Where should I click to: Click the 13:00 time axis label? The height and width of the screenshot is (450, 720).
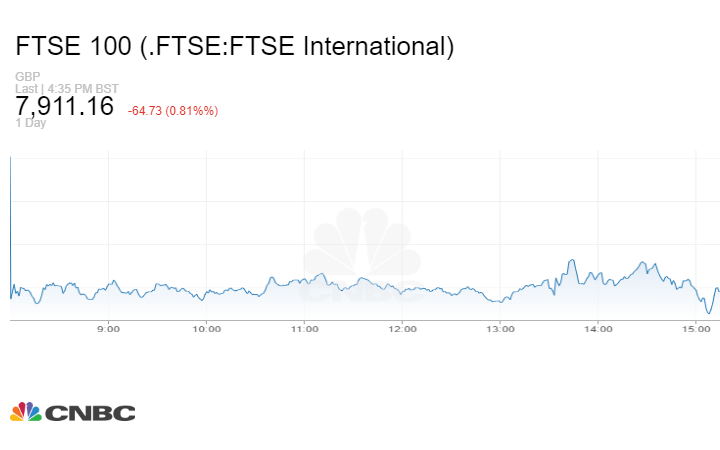(x=500, y=329)
